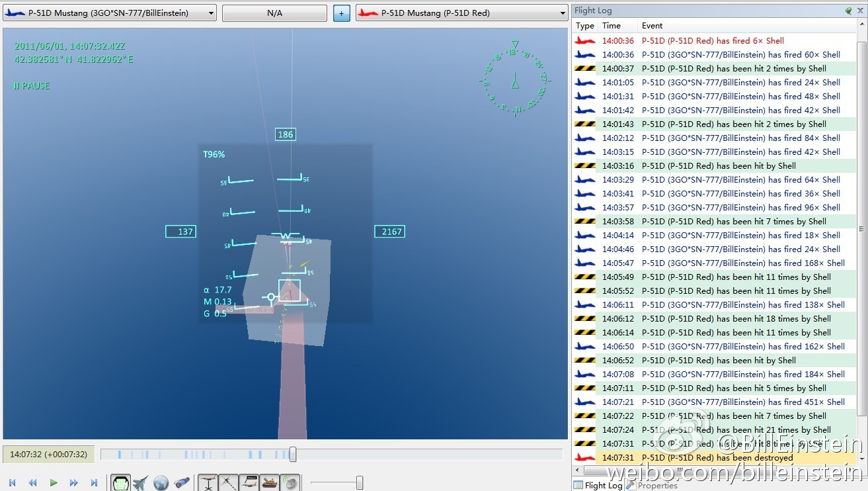This screenshot has height=491, width=868.
Task: Click the N/A button
Action: tap(274, 13)
